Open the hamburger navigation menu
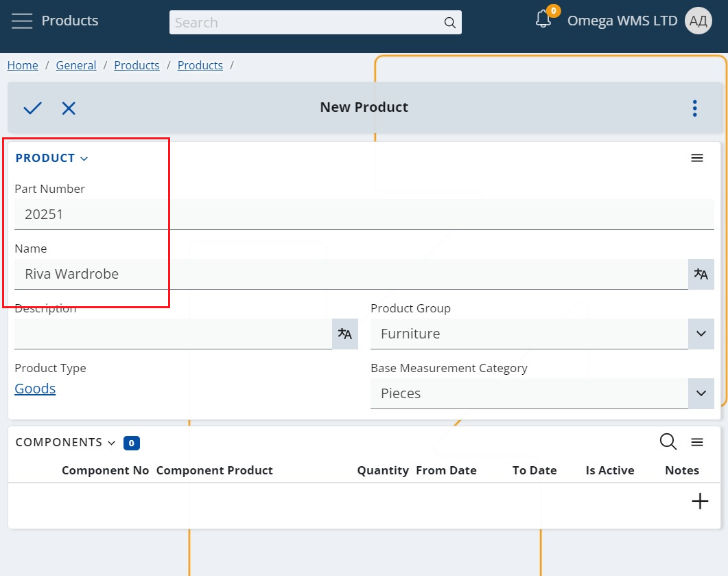 point(22,21)
